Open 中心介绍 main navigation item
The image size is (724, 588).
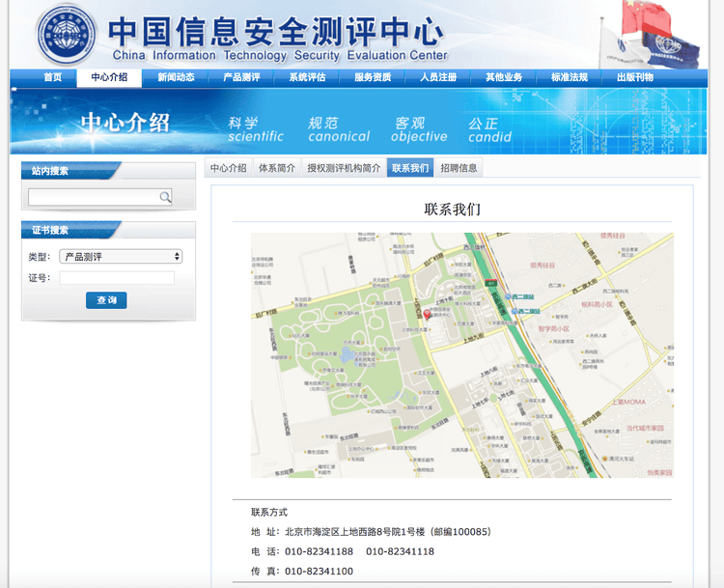(x=109, y=77)
